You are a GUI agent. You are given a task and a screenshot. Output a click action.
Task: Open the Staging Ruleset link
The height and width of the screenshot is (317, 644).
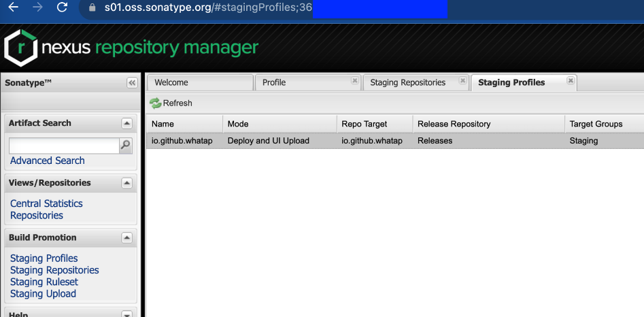tap(44, 282)
